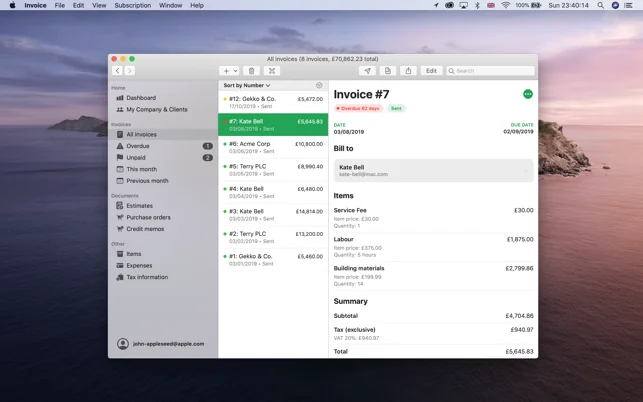Select invoice #2 Terry PLC
The width and height of the screenshot is (643, 402).
pyautogui.click(x=273, y=237)
